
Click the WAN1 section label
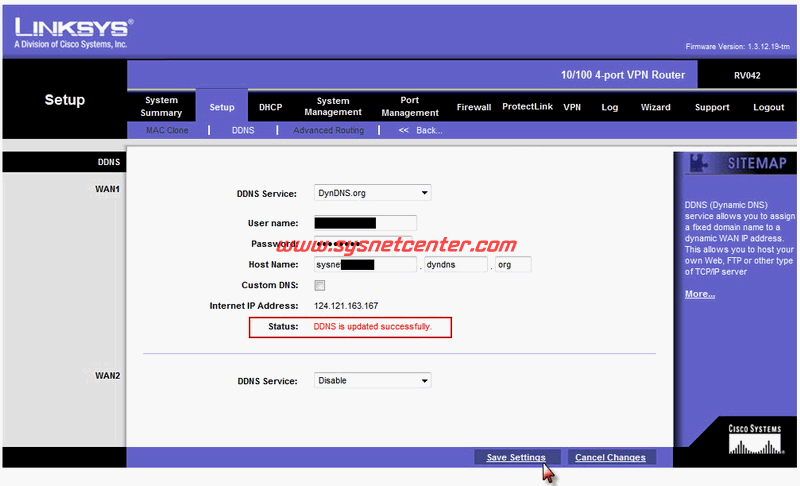(107, 189)
